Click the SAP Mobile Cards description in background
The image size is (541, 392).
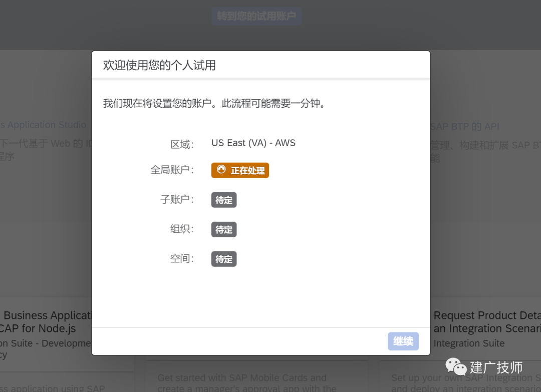246,382
